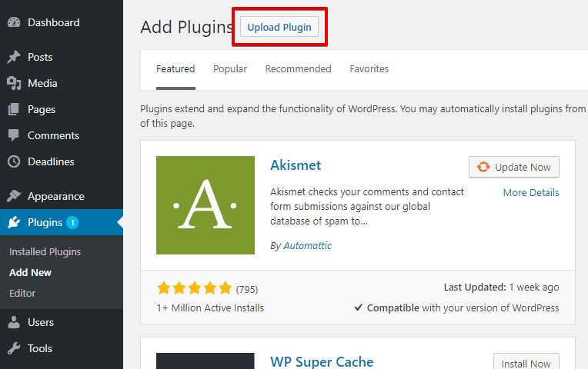This screenshot has width=588, height=369.
Task: Click Update Now for Akismet
Action: point(514,167)
